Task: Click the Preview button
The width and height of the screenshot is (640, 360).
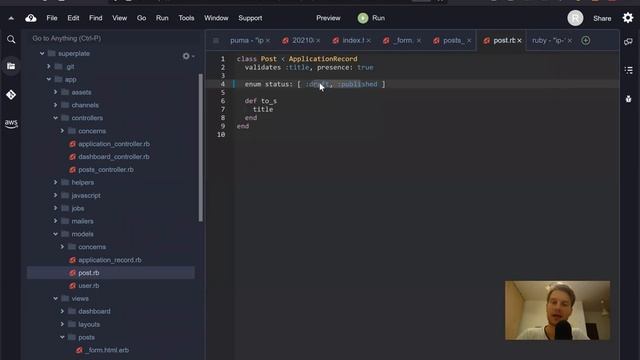Action: (x=328, y=18)
